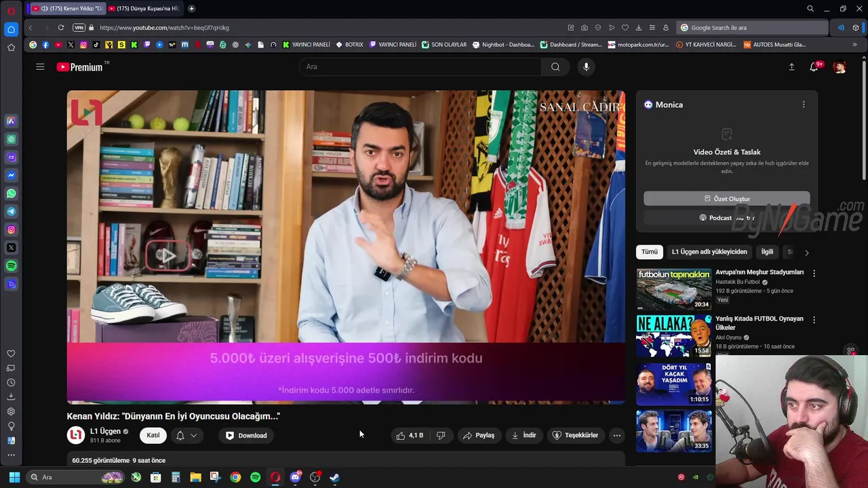Click the İndir button
This screenshot has width=868, height=488.
(524, 435)
